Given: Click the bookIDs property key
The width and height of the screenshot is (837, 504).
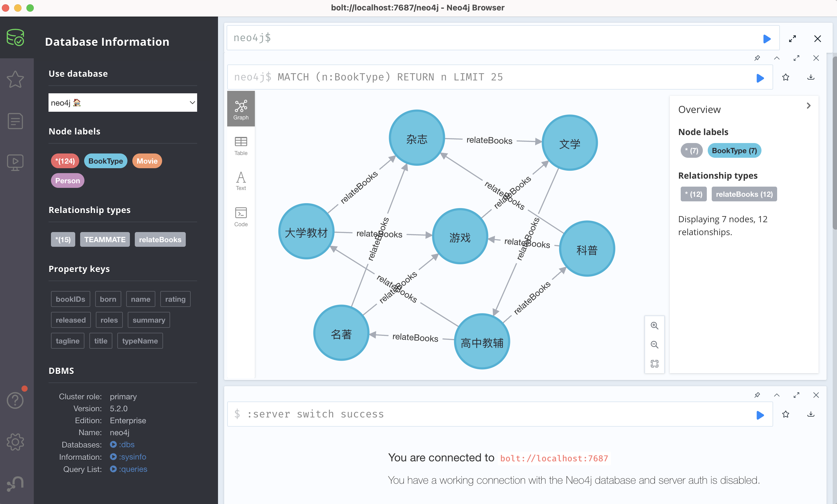Looking at the screenshot, I should pyautogui.click(x=71, y=299).
